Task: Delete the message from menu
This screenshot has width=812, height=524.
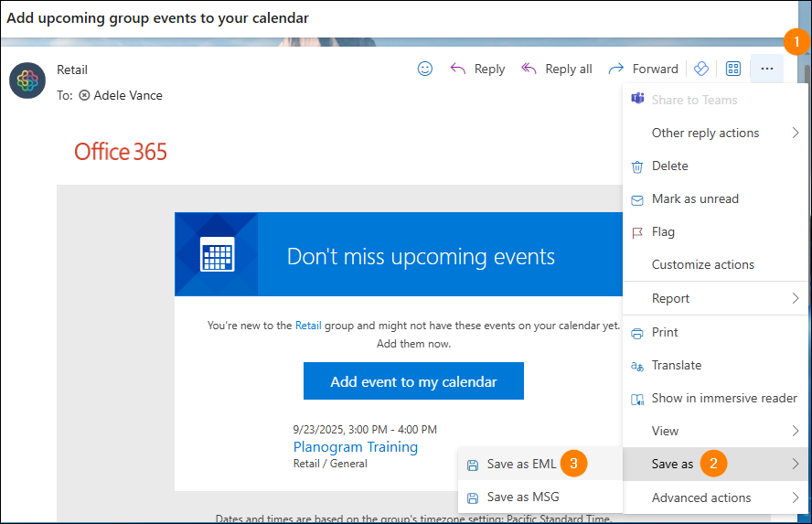Action: click(669, 166)
